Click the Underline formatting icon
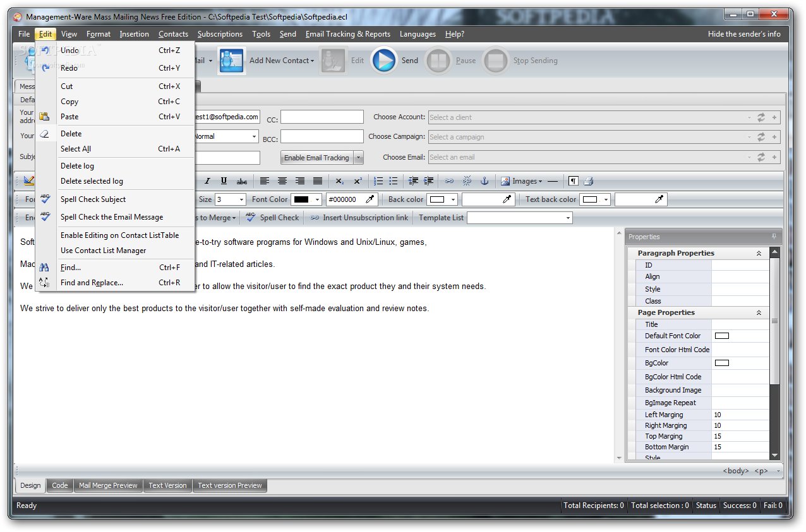Screen dimensions: 806x532 (224, 181)
